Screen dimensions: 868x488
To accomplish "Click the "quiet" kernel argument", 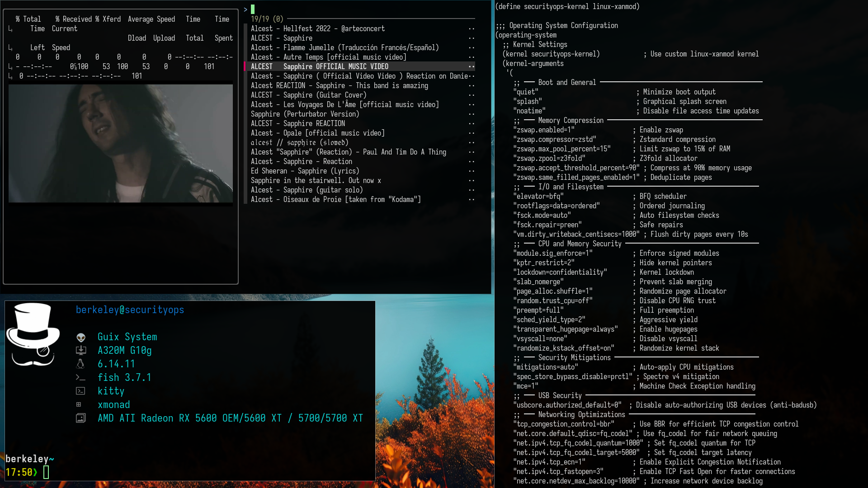I will 526,92.
